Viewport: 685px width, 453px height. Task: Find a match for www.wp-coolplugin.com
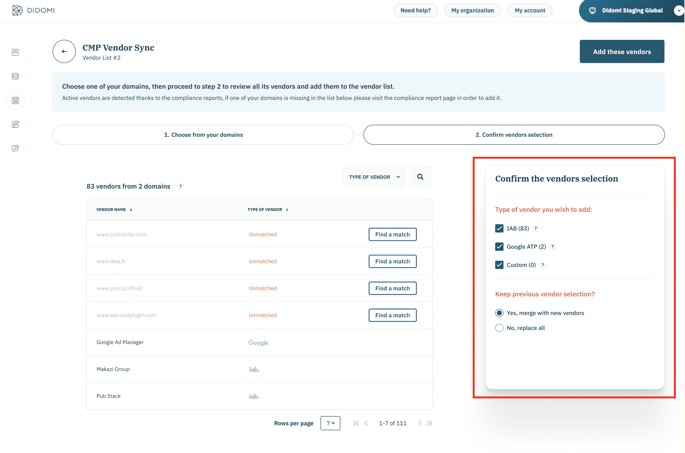point(392,315)
